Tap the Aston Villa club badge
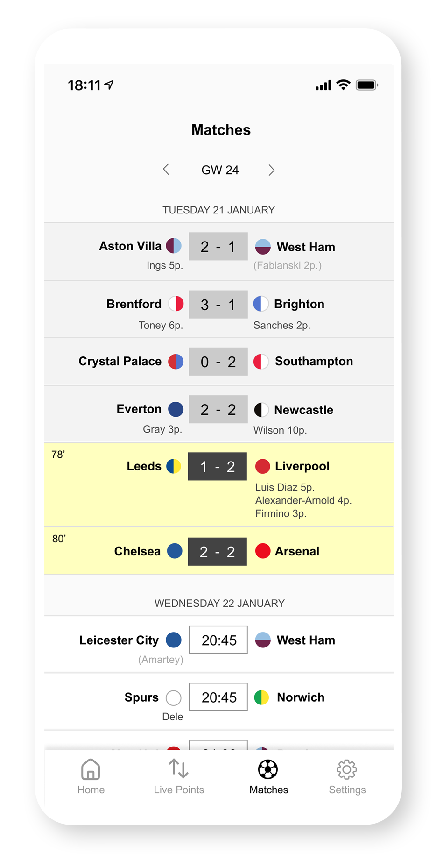The width and height of the screenshot is (436, 868). click(x=174, y=246)
